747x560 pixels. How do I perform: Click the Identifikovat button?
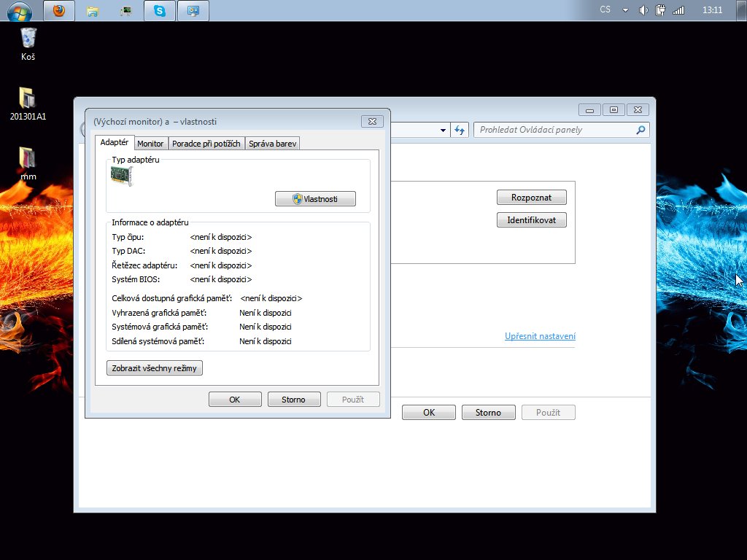tap(531, 220)
